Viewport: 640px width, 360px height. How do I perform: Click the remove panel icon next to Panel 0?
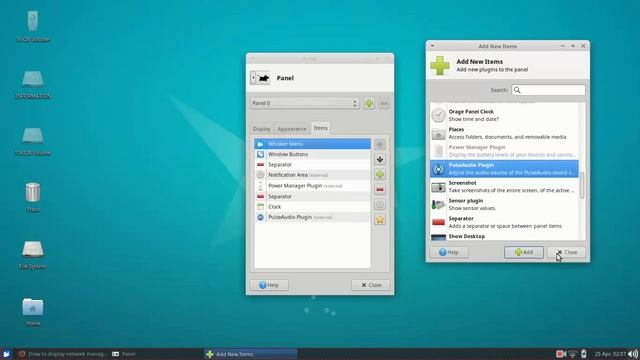point(384,103)
